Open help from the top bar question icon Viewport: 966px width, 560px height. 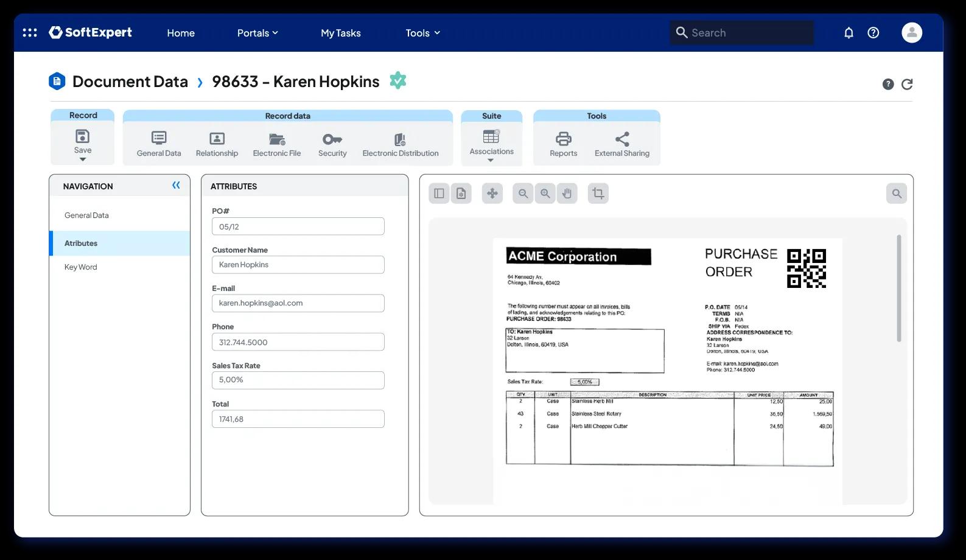873,33
